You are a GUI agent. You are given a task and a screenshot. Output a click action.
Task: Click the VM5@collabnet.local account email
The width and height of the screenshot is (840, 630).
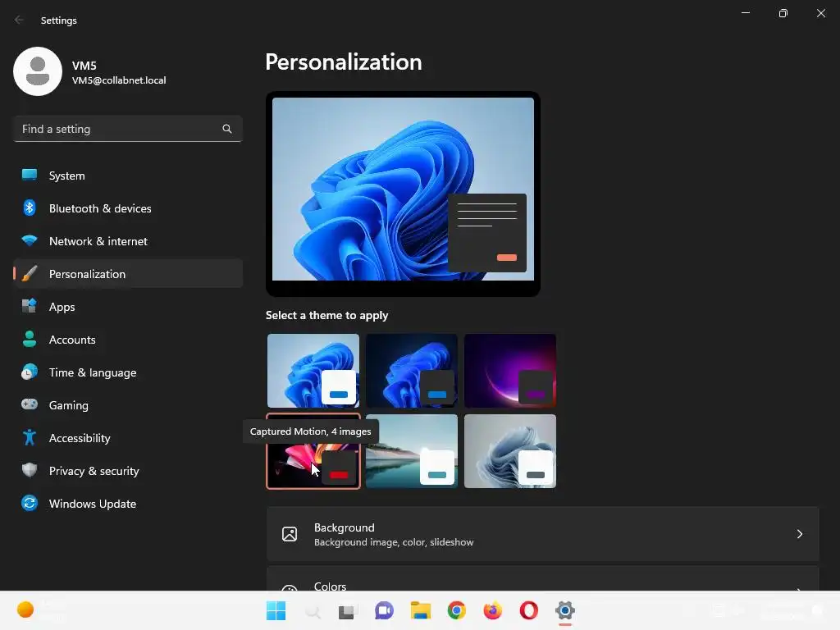[x=119, y=80]
